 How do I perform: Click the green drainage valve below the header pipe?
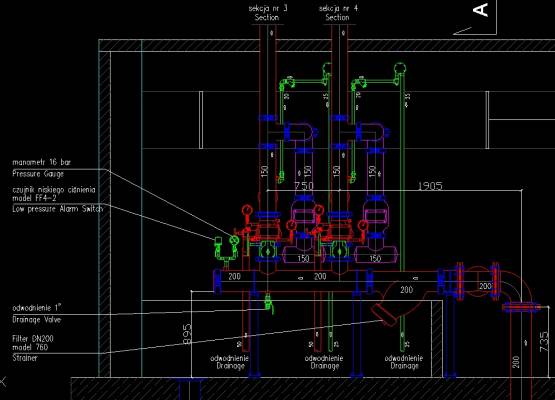point(269,304)
